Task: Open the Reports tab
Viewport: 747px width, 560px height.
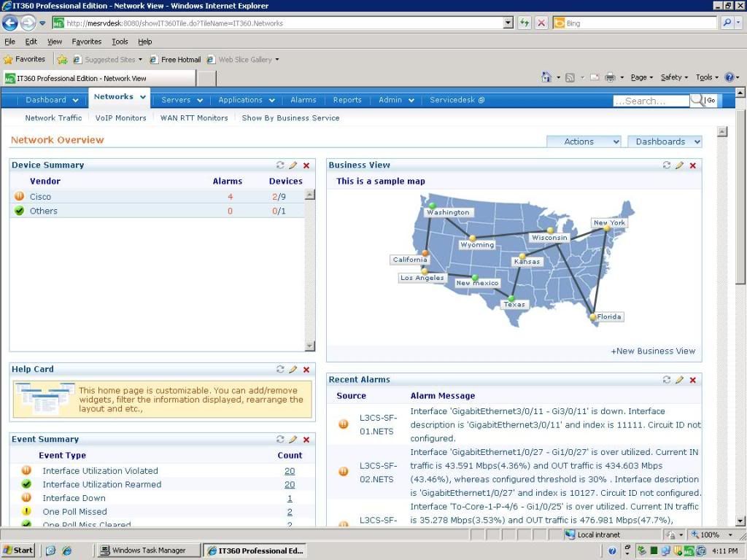Action: pyautogui.click(x=347, y=100)
